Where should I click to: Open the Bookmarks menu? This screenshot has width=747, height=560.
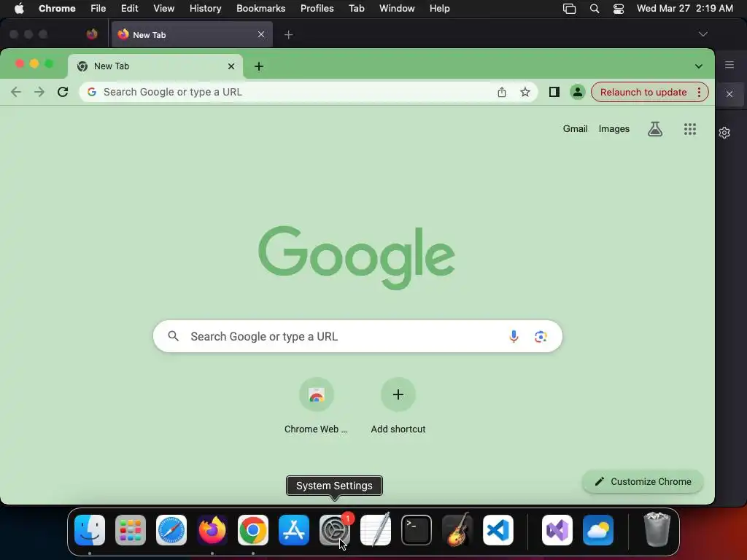[x=260, y=8]
